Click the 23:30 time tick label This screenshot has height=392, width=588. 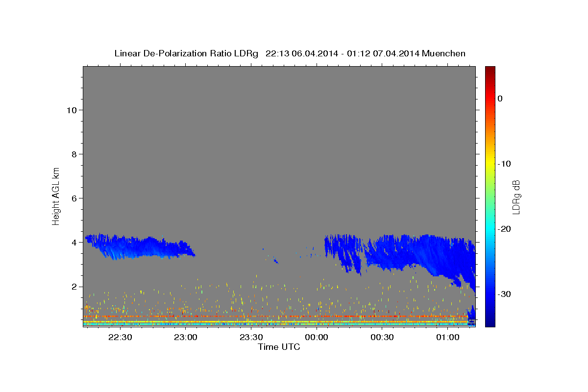click(251, 337)
